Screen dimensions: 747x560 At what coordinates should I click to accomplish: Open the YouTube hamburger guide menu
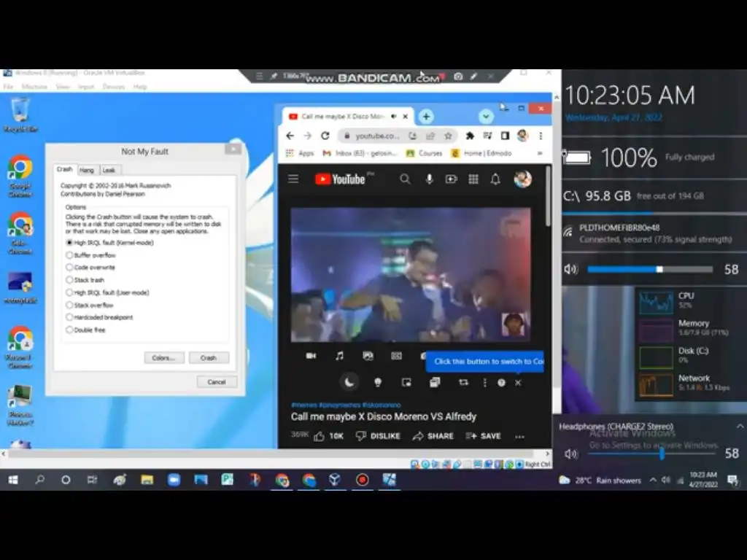pos(293,179)
